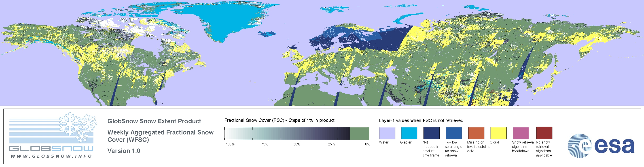
Task: Select 'Snow retrieval algorithm breakdown' pink swatch
Action: coord(521,133)
